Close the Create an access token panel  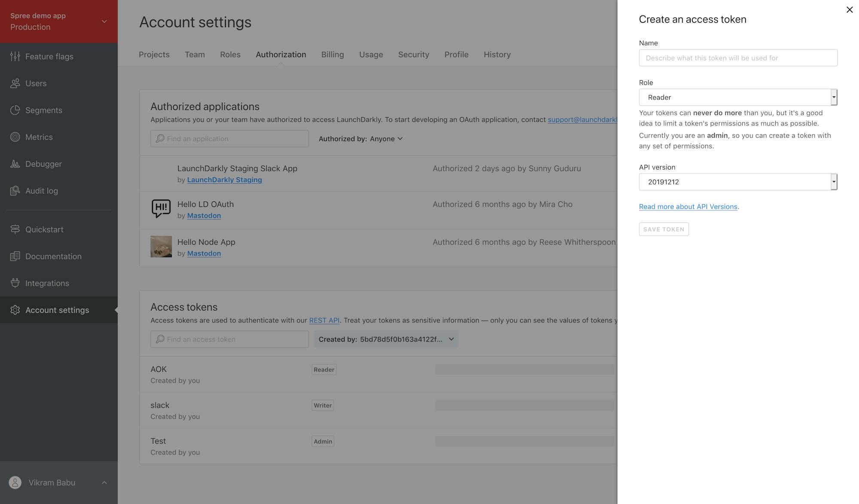tap(849, 9)
